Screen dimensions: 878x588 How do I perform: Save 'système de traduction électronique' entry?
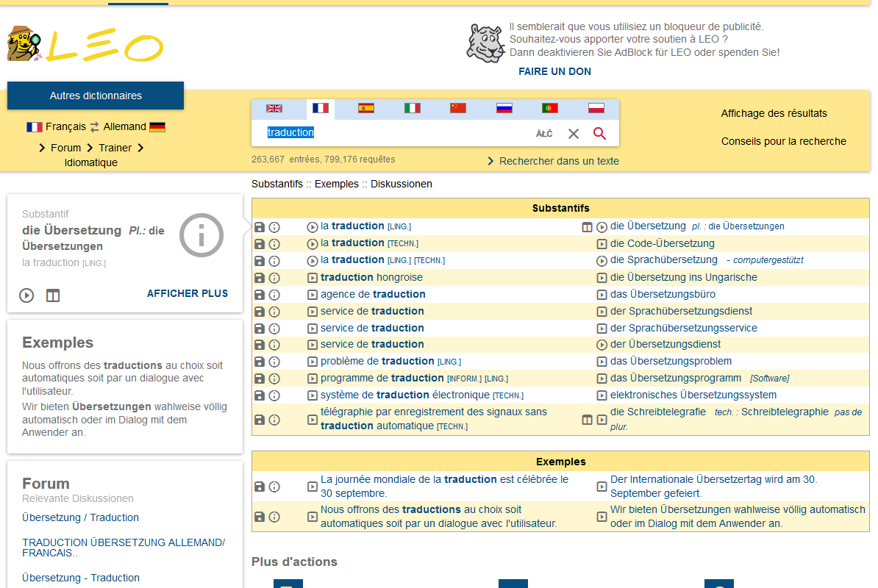[260, 395]
